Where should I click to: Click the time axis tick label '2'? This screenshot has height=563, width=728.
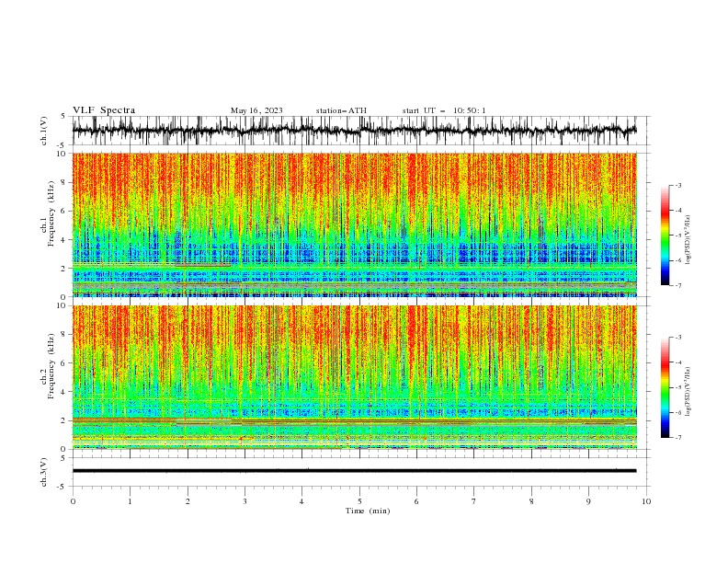coord(188,501)
